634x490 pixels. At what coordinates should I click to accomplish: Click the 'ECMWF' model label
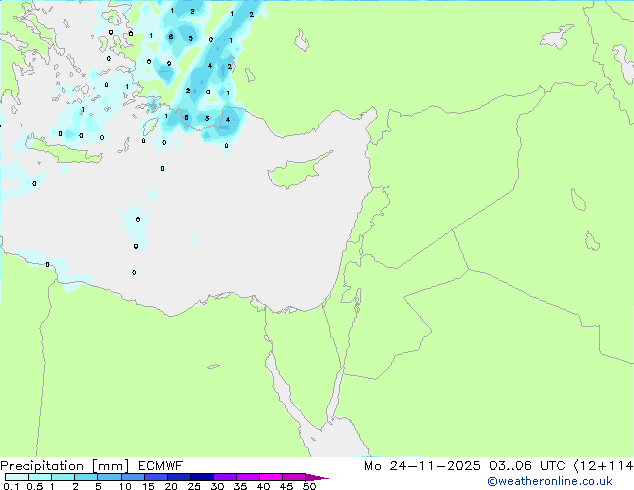pos(161,466)
